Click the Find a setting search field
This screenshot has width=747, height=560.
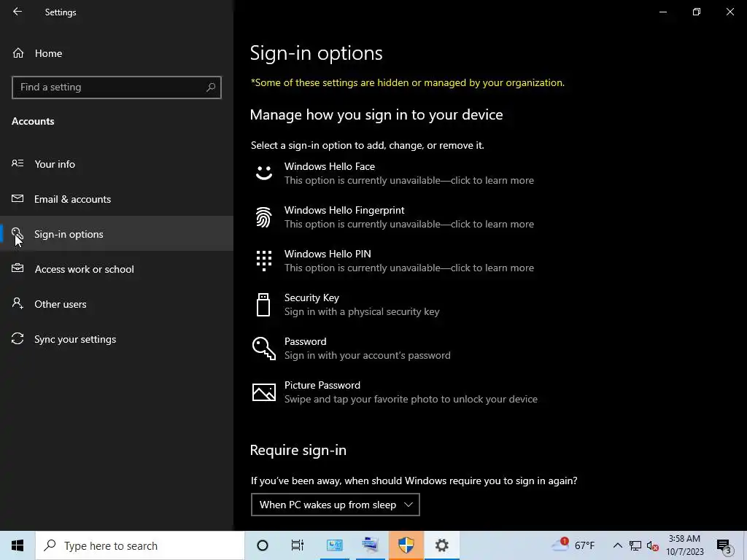[x=117, y=87]
